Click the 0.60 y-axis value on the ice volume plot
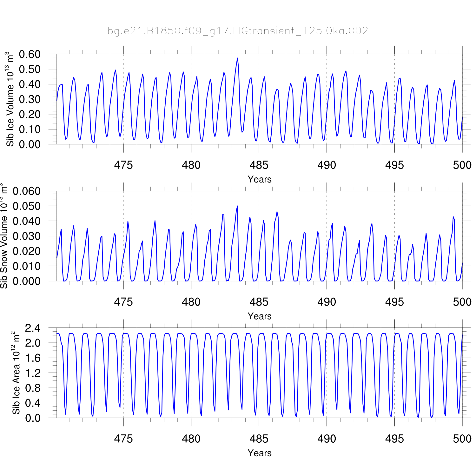This screenshot has width=476, height=476. coord(30,54)
